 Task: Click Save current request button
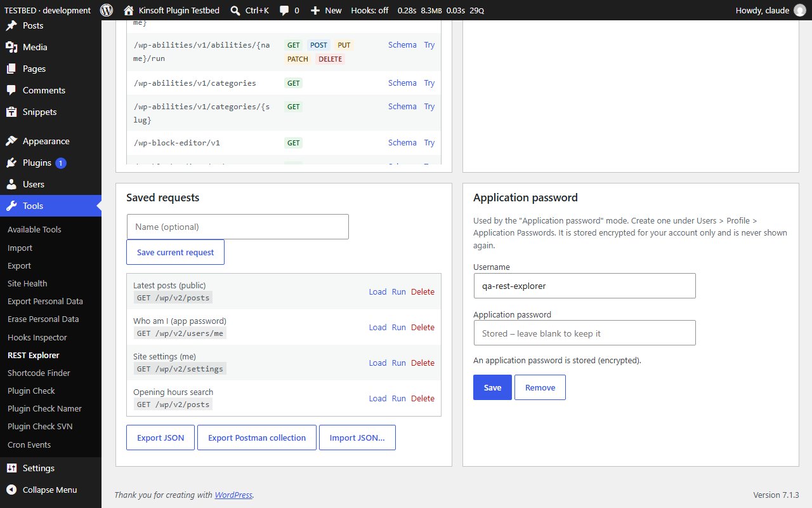point(175,252)
